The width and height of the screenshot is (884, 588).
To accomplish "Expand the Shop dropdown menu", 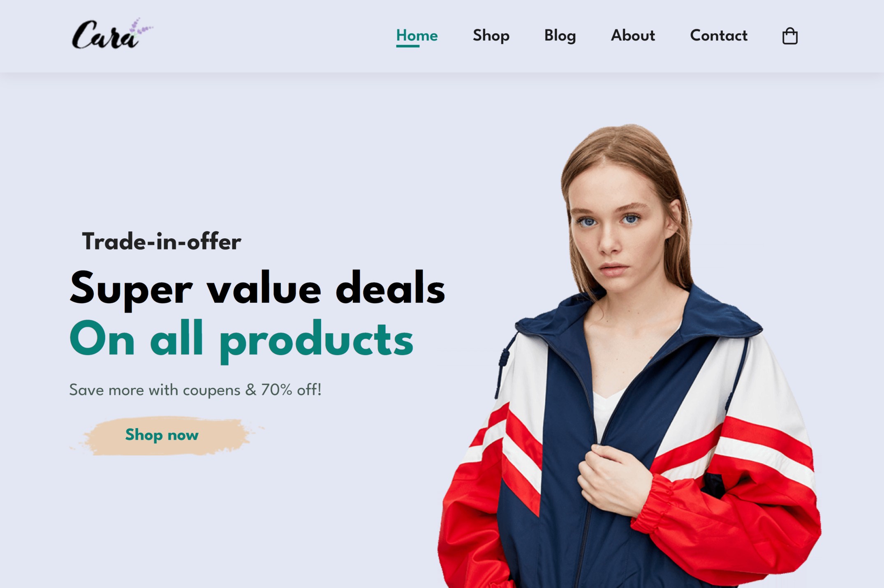I will (x=491, y=35).
